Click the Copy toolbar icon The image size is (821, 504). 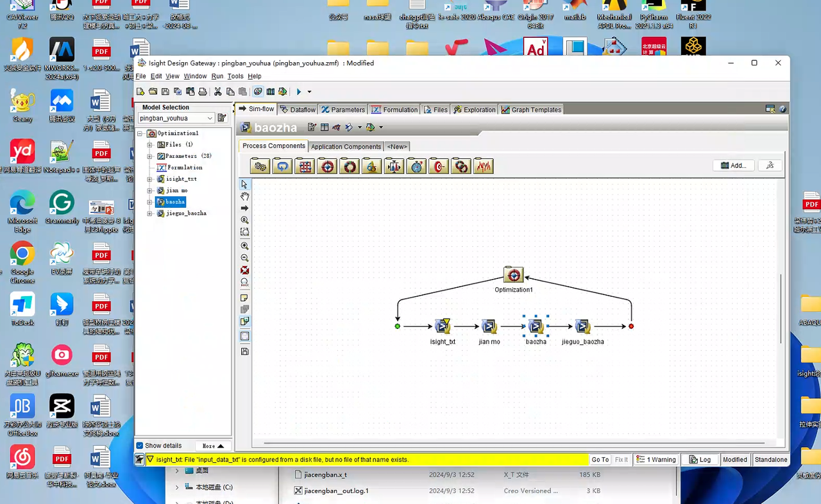click(230, 92)
